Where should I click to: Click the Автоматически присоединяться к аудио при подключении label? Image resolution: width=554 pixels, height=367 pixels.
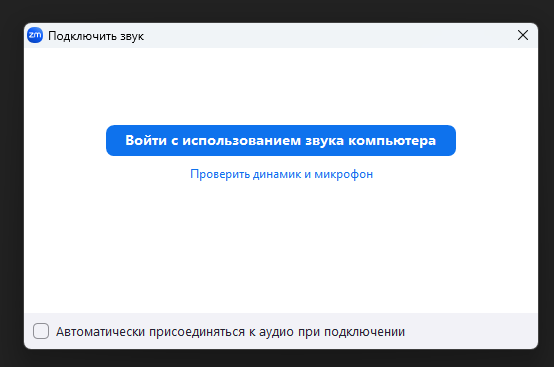point(230,332)
